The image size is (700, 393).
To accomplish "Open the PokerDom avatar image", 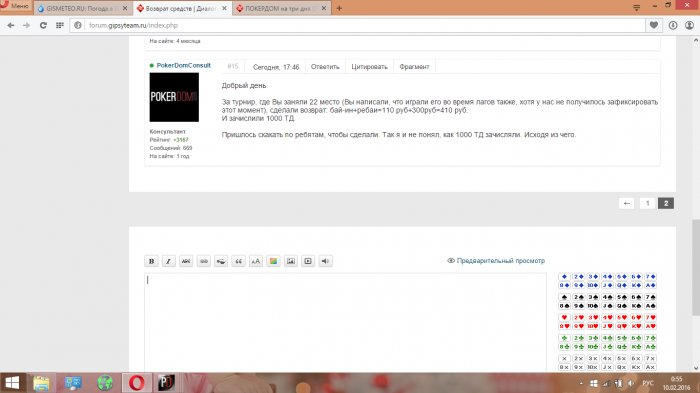I will 174,97.
